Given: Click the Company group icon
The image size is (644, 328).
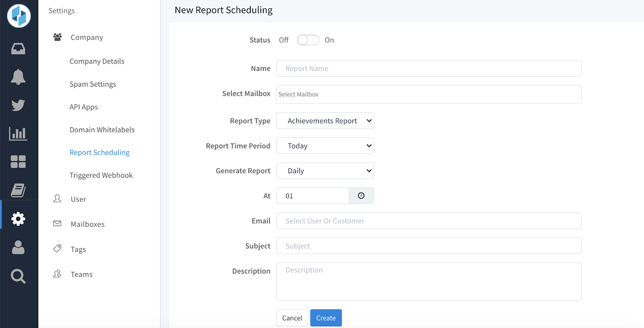Looking at the screenshot, I should (58, 37).
